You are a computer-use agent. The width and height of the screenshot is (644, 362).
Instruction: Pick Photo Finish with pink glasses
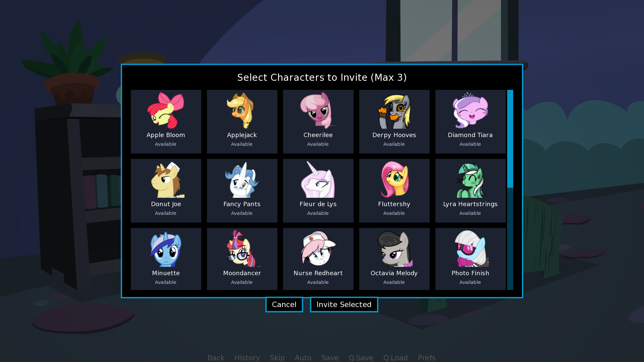[x=470, y=248]
